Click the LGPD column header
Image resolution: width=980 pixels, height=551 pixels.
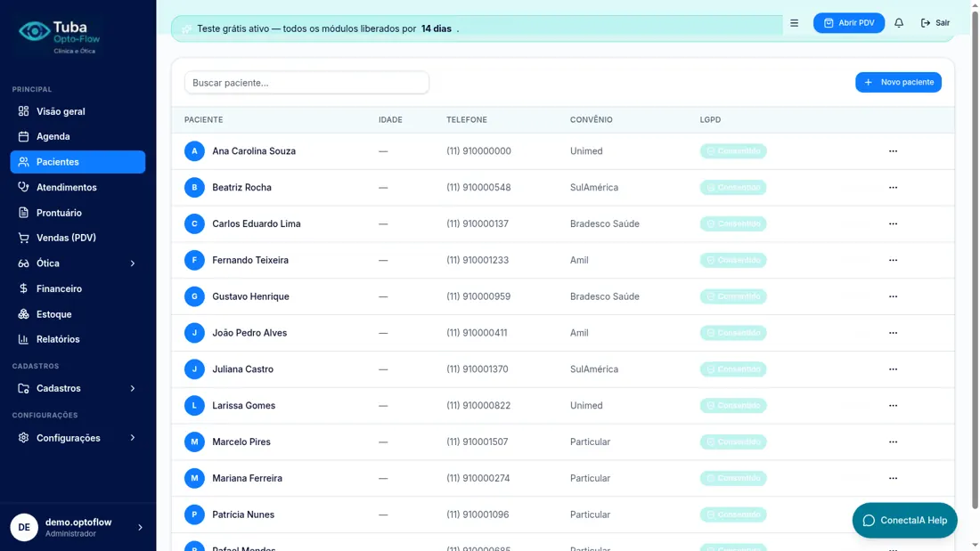(x=710, y=120)
